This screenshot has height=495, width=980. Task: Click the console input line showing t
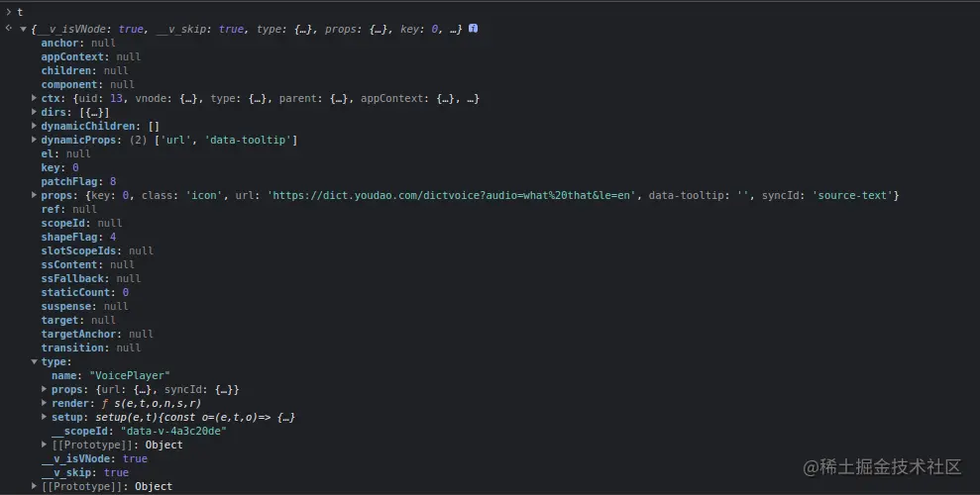20,12
